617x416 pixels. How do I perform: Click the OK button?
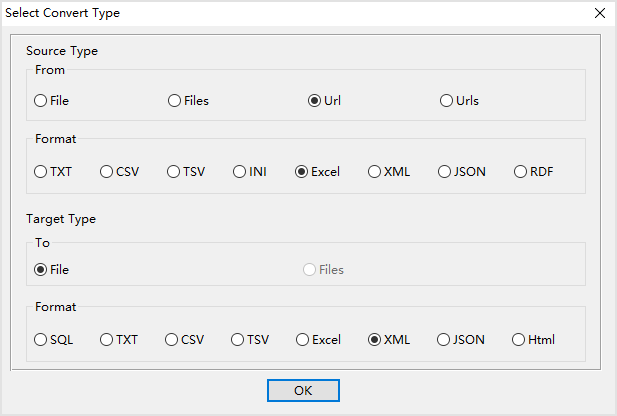click(x=303, y=391)
